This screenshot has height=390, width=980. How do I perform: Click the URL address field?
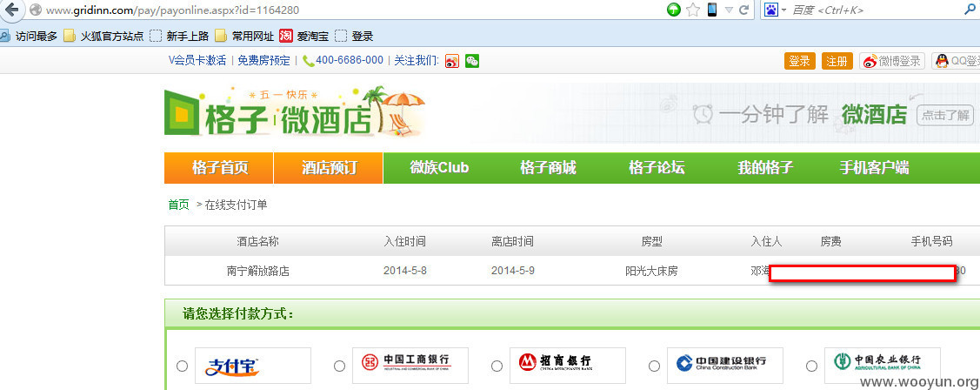point(350,10)
